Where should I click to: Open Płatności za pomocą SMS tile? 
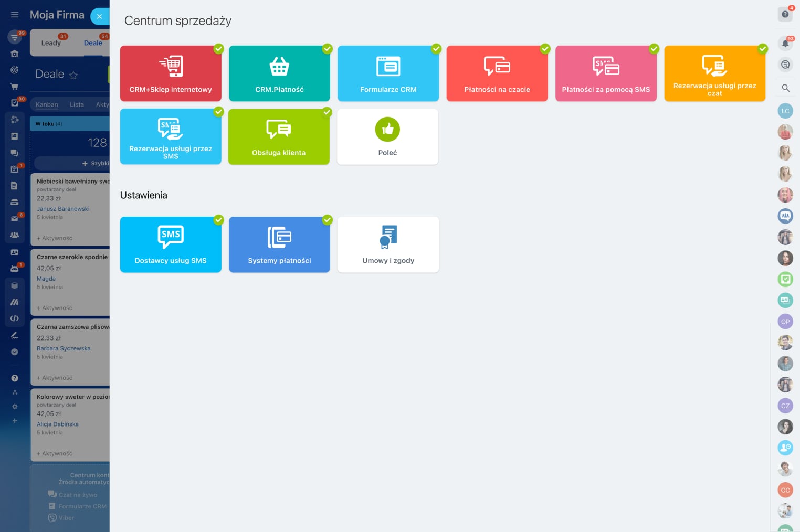[606, 73]
